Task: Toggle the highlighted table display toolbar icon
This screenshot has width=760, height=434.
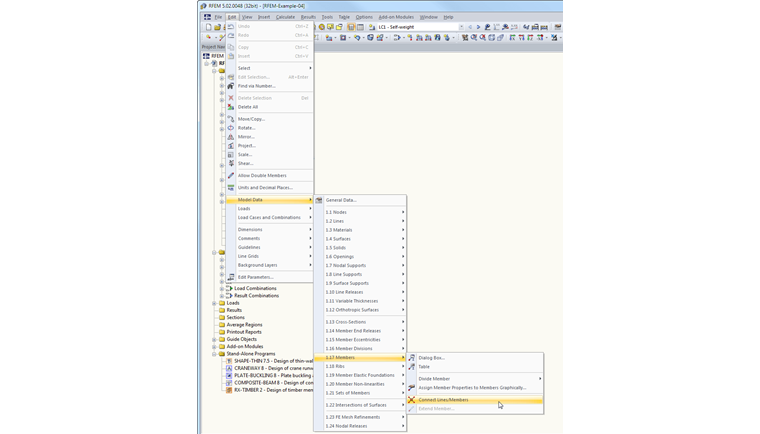Action: click(351, 27)
